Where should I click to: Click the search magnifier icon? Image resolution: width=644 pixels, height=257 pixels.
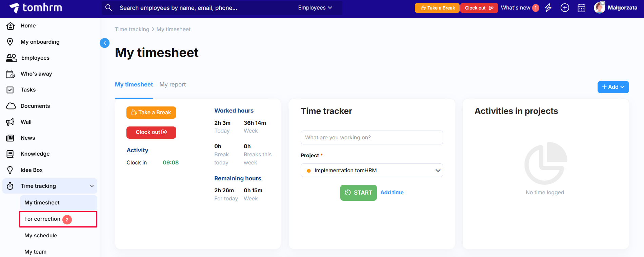click(x=108, y=8)
